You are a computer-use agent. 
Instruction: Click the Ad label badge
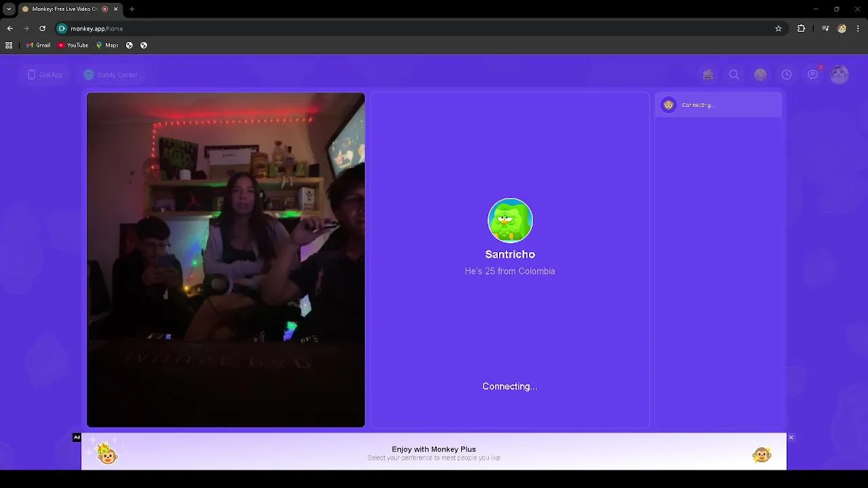[x=77, y=437]
